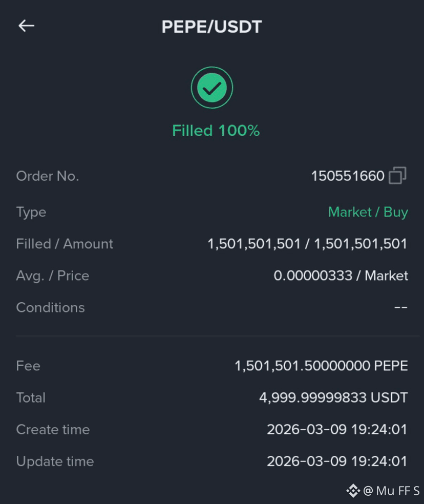Select the PEPE/USDT page title
Screen dimensions: 424x504
click(x=212, y=27)
